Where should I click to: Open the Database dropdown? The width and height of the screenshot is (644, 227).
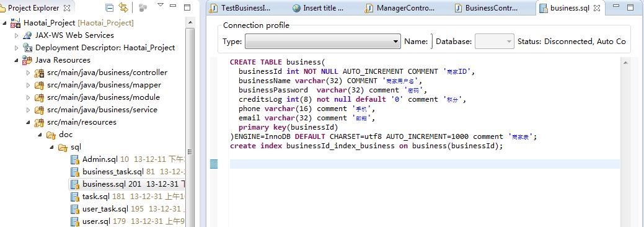click(x=495, y=42)
